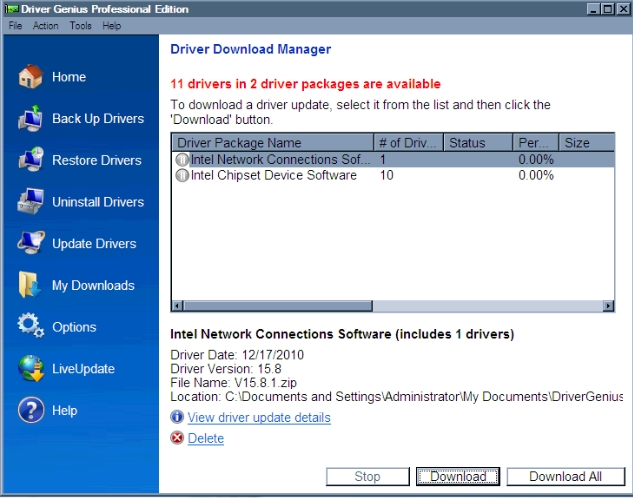Select the Restore Drivers sidebar icon
Screen dimensions: 633x498
click(x=31, y=160)
